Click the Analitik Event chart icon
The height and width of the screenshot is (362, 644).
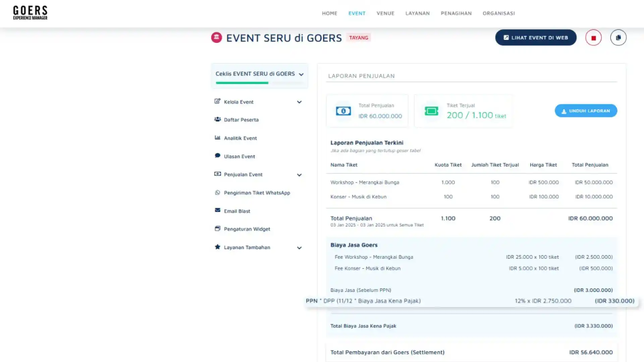[217, 137]
